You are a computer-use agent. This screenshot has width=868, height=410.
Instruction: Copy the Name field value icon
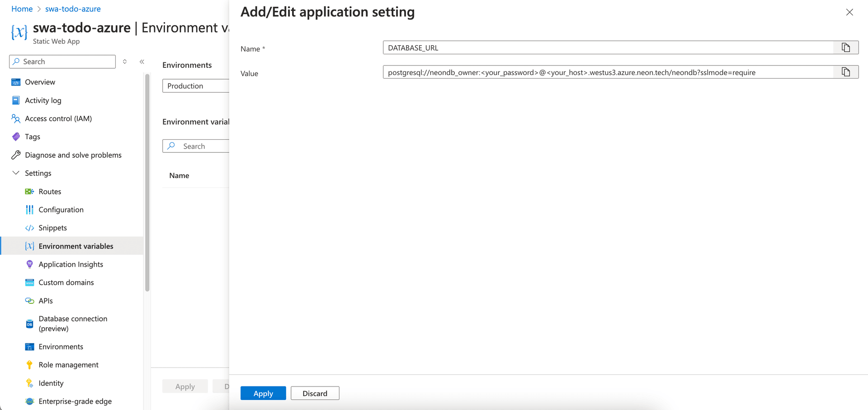coord(845,47)
